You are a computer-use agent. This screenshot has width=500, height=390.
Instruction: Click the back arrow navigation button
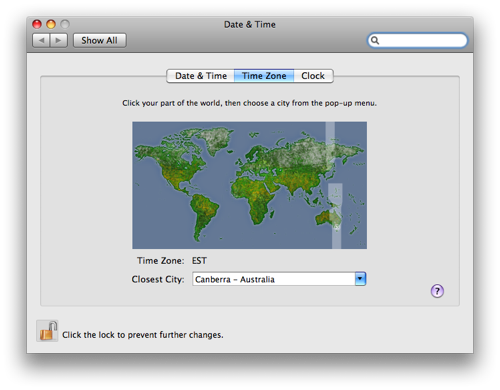pos(41,40)
